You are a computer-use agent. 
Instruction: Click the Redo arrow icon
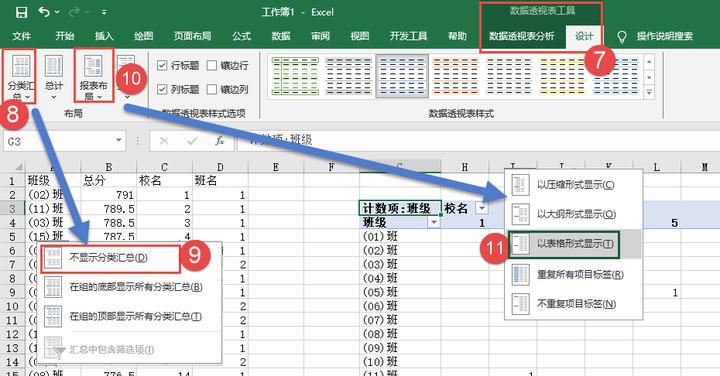(74, 12)
